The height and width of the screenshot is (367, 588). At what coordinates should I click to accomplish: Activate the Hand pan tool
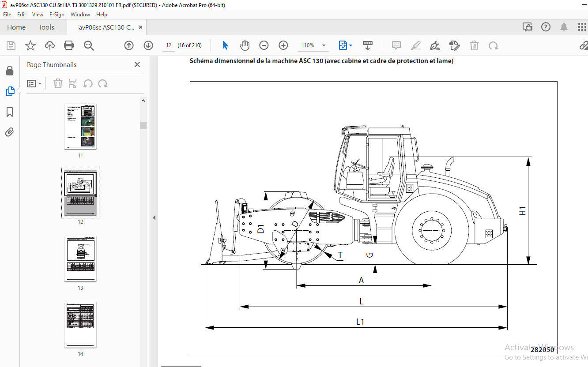[x=245, y=45]
